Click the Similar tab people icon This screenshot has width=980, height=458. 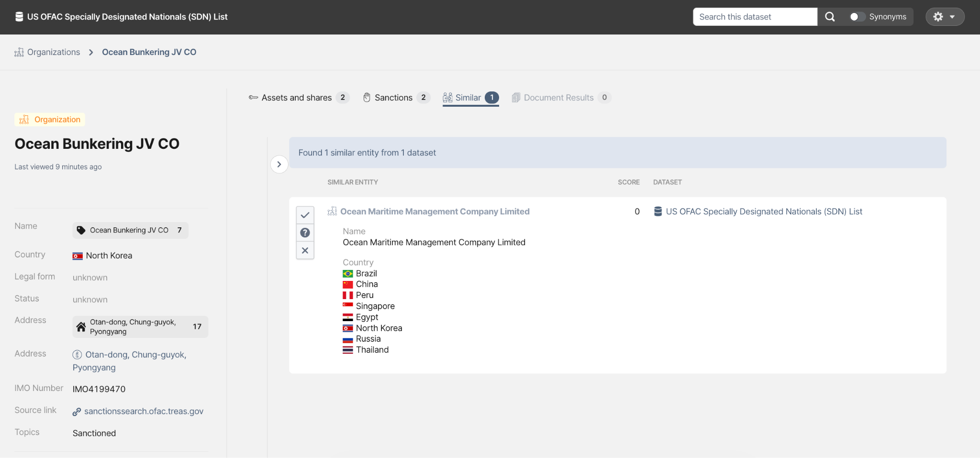point(447,98)
